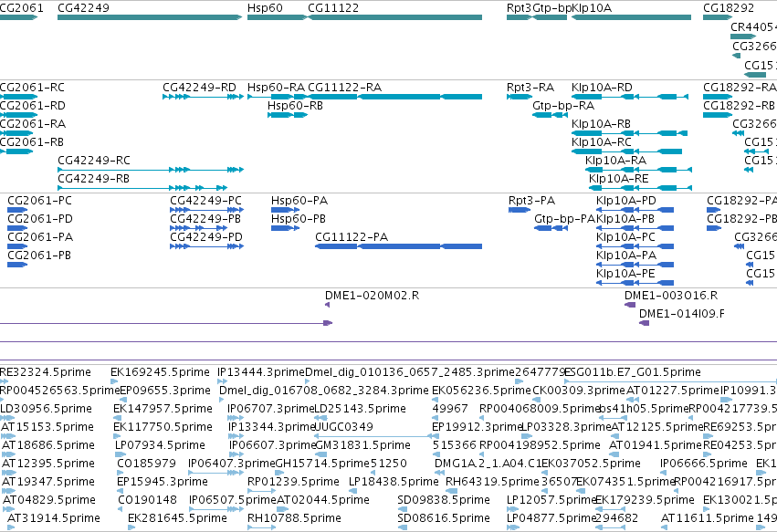Click transcript CG42249-RB
This screenshot has height=532, width=777.
[142, 188]
